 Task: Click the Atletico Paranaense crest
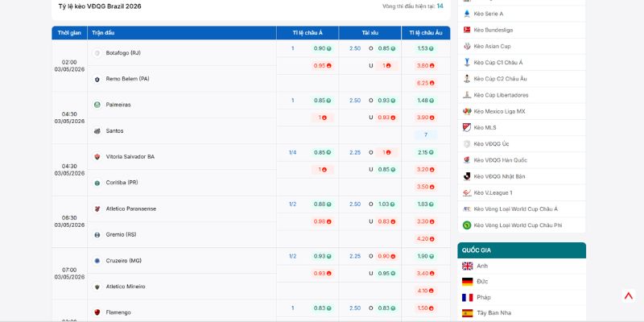click(x=97, y=208)
